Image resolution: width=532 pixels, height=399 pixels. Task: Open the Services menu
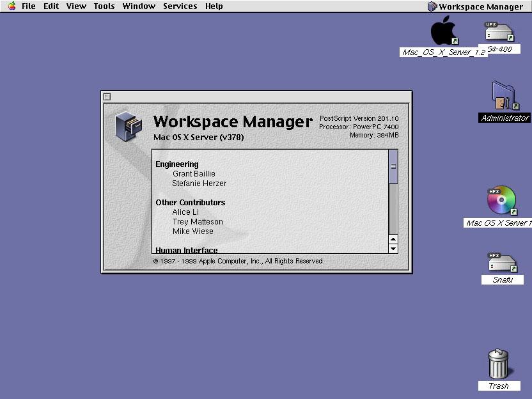click(x=180, y=6)
